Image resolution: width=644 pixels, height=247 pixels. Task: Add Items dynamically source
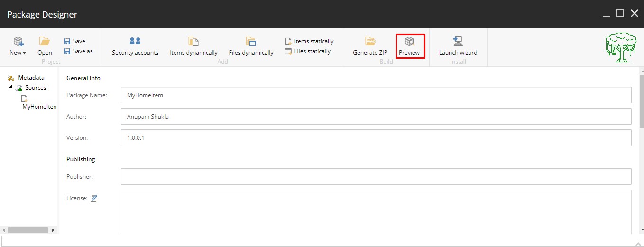tap(193, 46)
